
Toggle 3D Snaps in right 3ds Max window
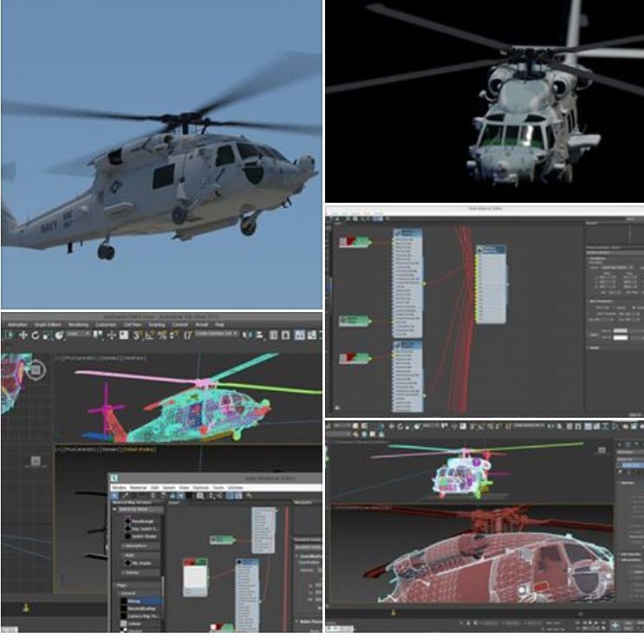472,426
